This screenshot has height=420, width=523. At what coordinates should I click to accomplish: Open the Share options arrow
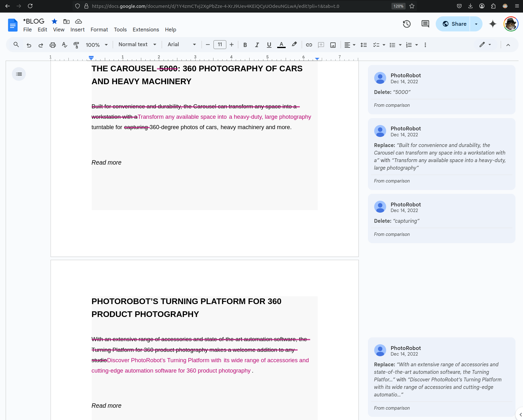coord(476,24)
